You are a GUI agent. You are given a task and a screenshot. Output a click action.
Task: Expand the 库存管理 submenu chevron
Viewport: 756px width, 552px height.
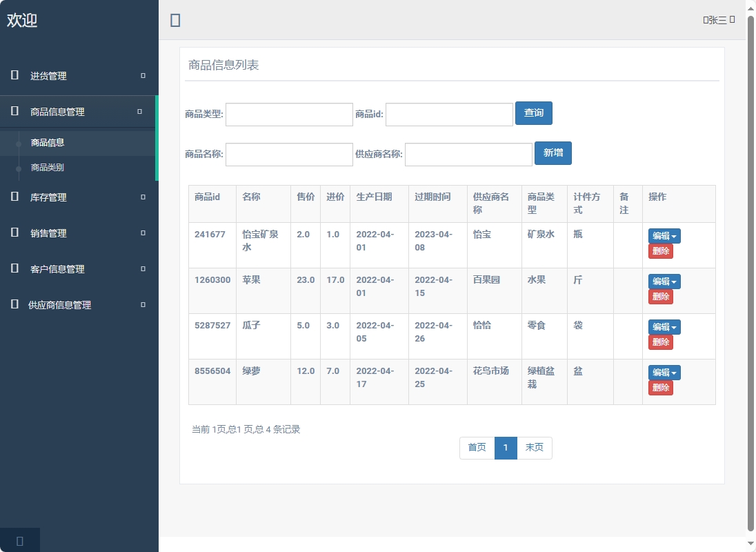coord(142,197)
